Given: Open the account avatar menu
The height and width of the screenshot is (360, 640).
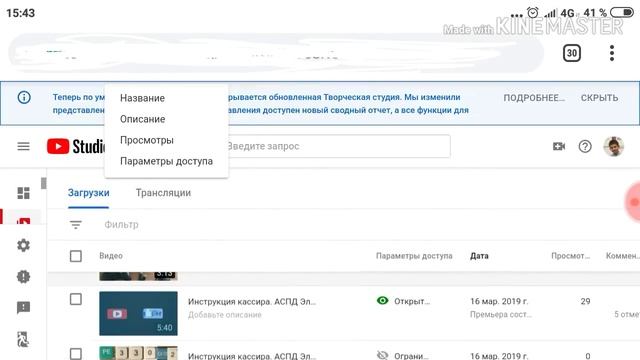Looking at the screenshot, I should click(x=613, y=146).
